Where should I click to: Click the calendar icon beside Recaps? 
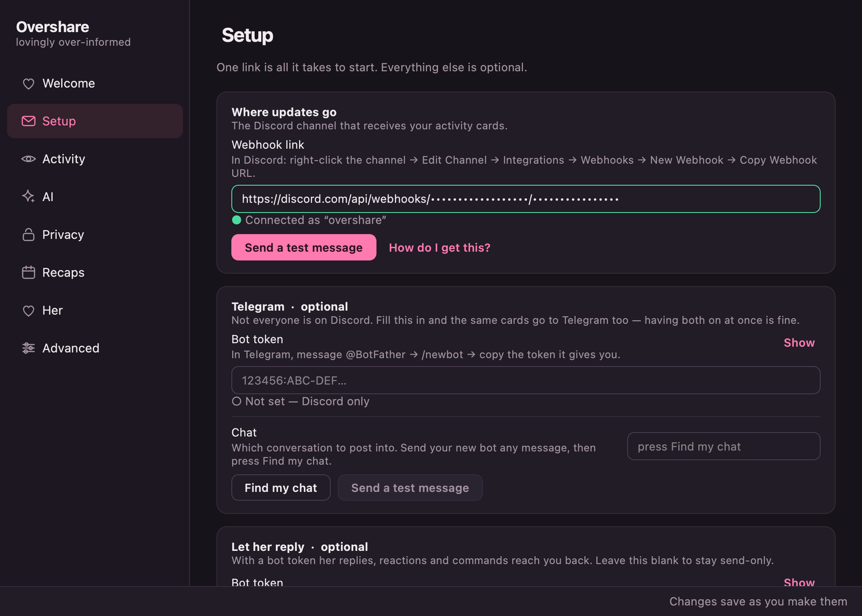pos(29,272)
